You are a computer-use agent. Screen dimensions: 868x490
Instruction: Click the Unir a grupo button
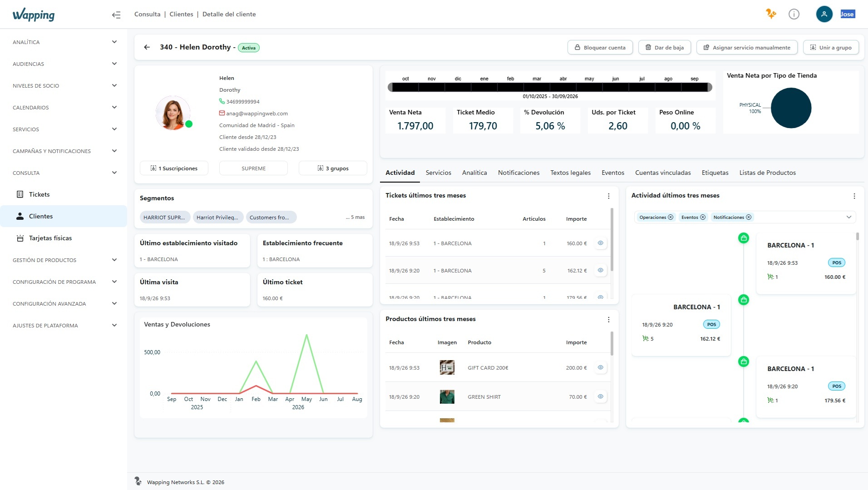tap(831, 48)
